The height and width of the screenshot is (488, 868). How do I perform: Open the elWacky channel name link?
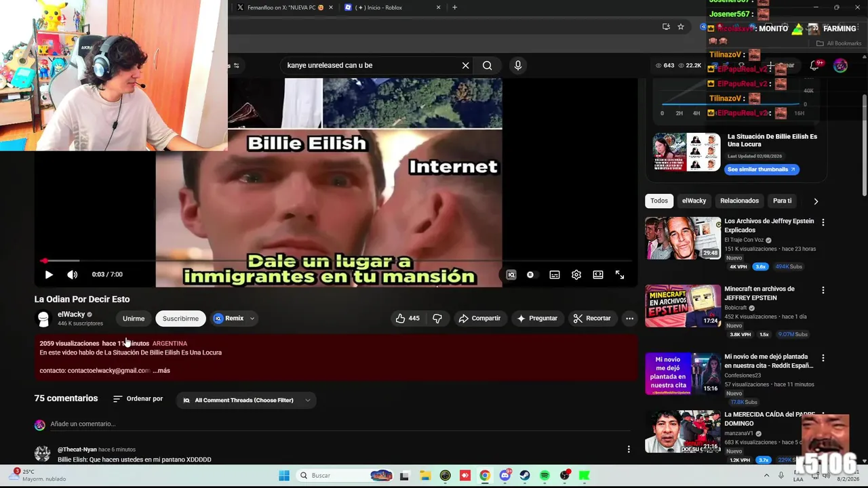[71, 314]
